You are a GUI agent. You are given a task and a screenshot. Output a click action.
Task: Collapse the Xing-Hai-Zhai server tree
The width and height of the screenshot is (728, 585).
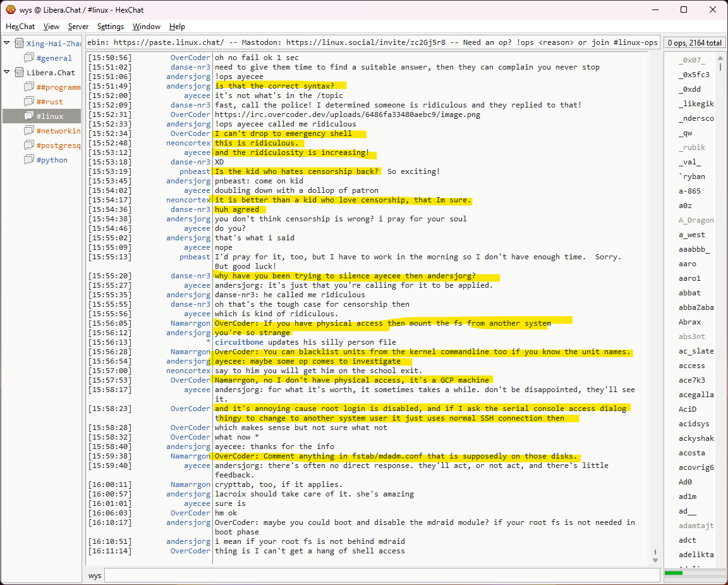pos(7,44)
